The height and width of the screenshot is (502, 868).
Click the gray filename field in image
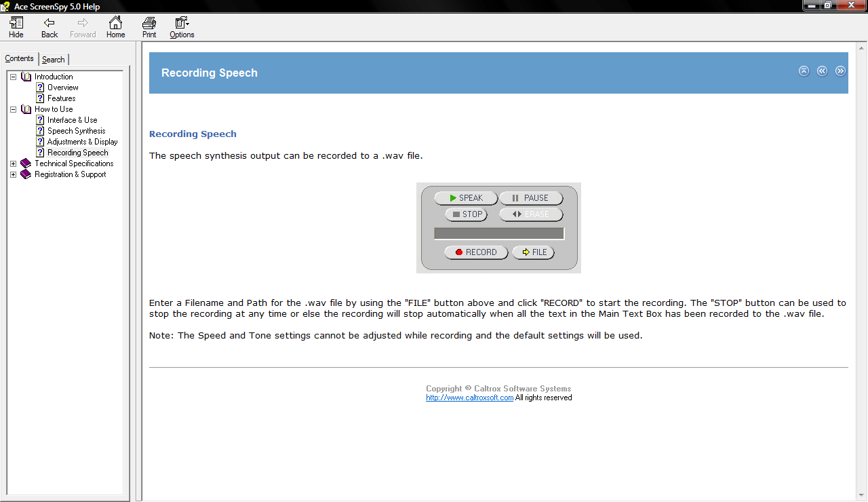(x=499, y=233)
